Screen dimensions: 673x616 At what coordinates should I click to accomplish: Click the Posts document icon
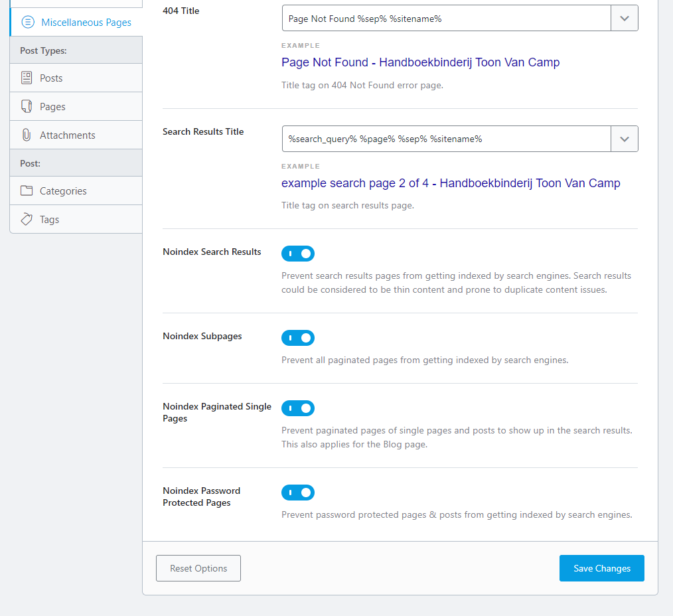click(x=27, y=78)
